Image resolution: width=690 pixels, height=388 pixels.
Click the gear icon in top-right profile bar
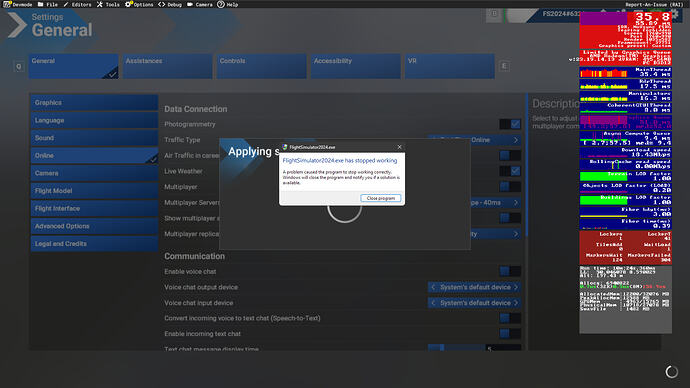674,15
